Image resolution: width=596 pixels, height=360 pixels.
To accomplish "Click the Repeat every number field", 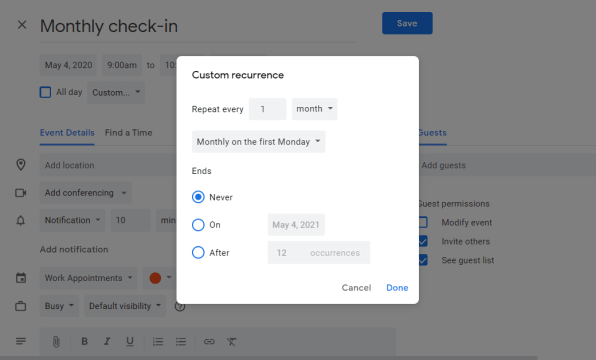I will pyautogui.click(x=268, y=109).
